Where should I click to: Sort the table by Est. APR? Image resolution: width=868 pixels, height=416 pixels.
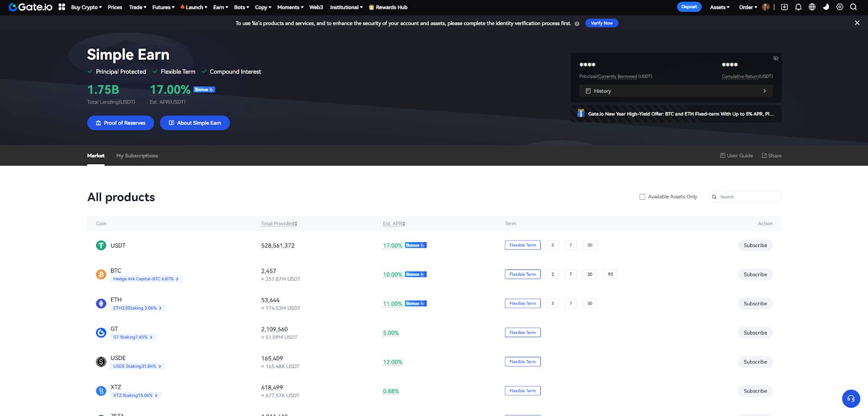tap(394, 224)
